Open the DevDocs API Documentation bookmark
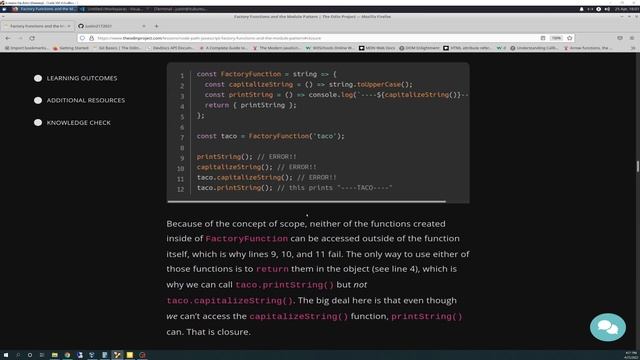 [x=170, y=48]
